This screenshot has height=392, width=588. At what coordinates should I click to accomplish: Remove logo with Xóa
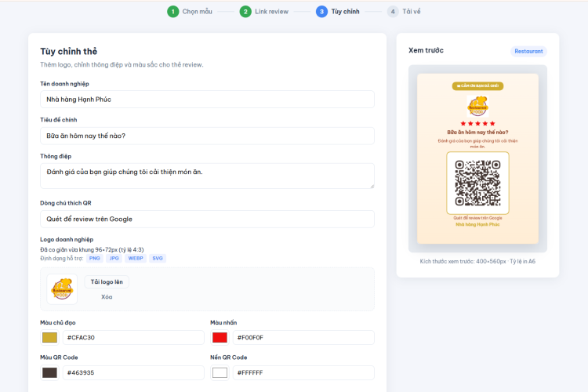pyautogui.click(x=107, y=296)
